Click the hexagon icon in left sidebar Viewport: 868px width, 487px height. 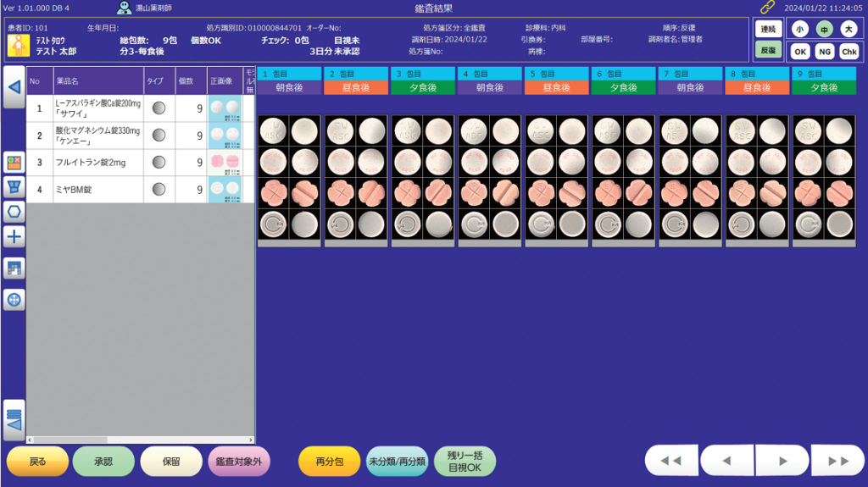(x=14, y=211)
